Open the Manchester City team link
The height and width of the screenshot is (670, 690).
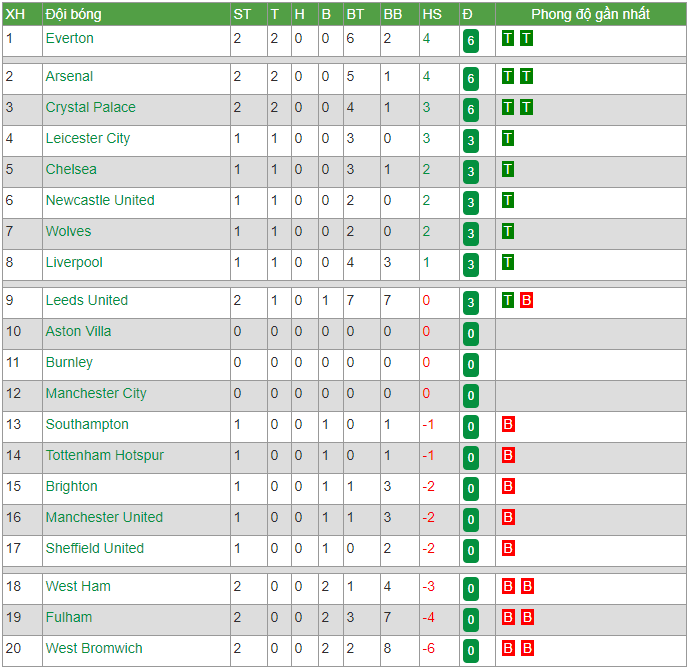96,393
